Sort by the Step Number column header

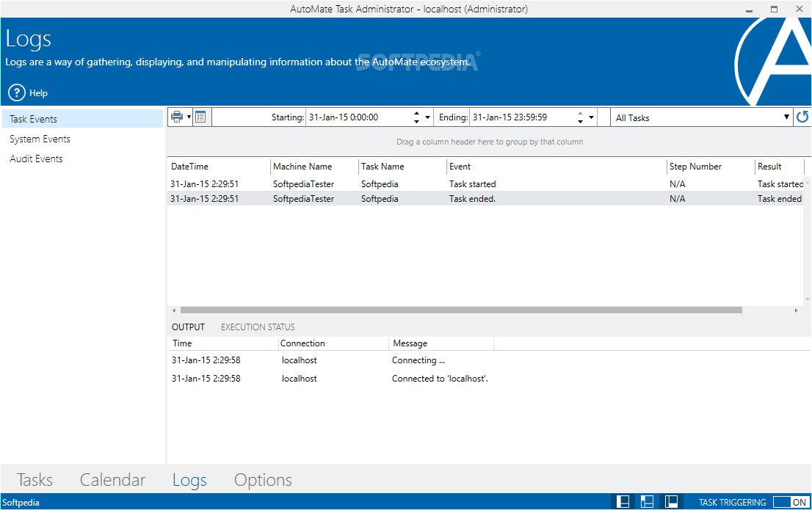point(711,167)
